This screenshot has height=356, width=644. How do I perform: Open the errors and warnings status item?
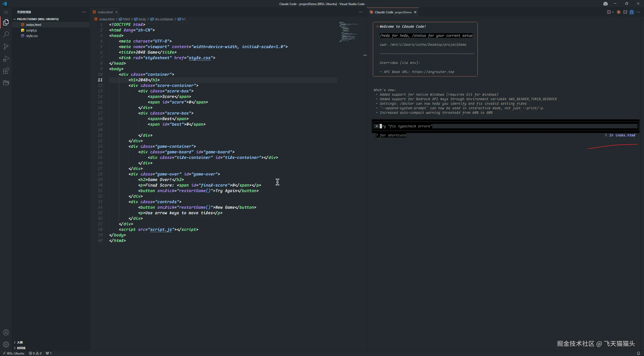35,353
